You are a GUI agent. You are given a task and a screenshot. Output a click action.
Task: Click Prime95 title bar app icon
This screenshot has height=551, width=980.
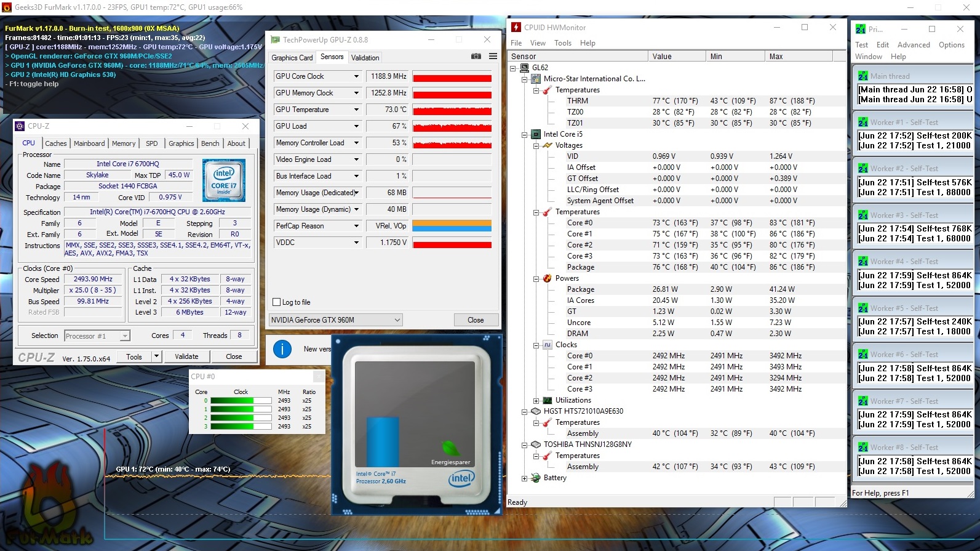pyautogui.click(x=861, y=29)
